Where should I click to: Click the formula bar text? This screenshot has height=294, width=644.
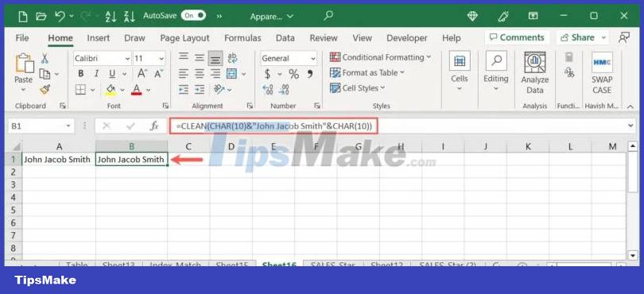click(x=274, y=126)
